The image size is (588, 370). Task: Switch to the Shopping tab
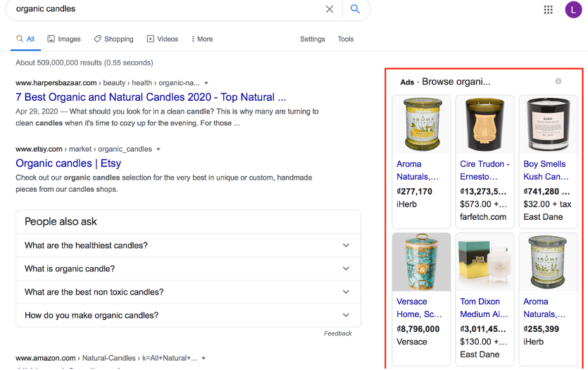113,39
